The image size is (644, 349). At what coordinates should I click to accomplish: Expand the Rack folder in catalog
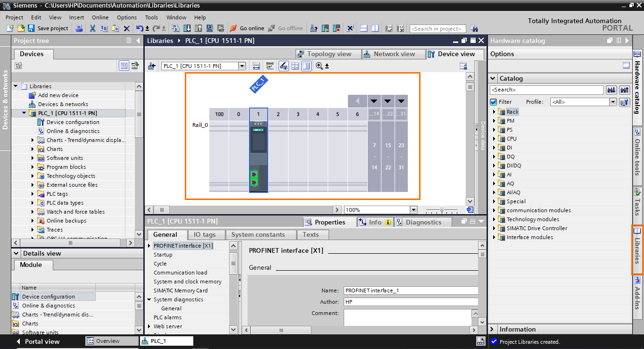495,112
